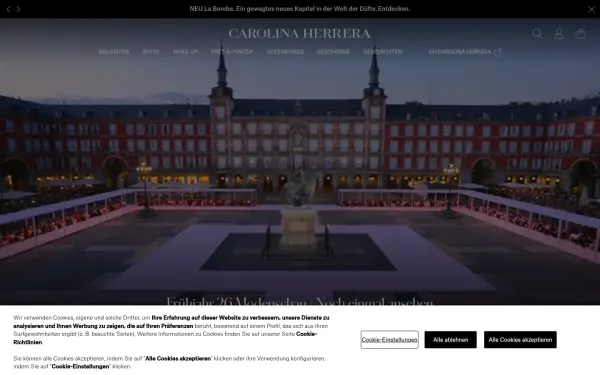Click Alle Cookies akzeptieren button
The image size is (600, 375).
[520, 340]
